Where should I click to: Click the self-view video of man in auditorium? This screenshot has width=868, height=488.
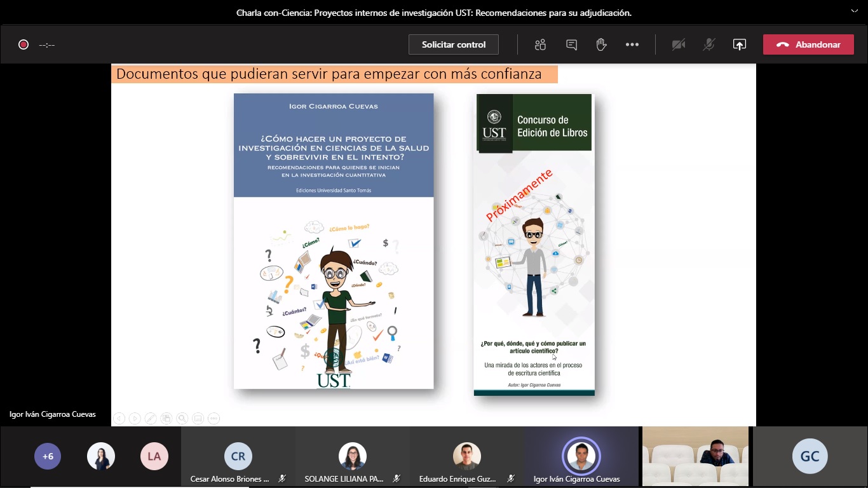[x=695, y=456]
